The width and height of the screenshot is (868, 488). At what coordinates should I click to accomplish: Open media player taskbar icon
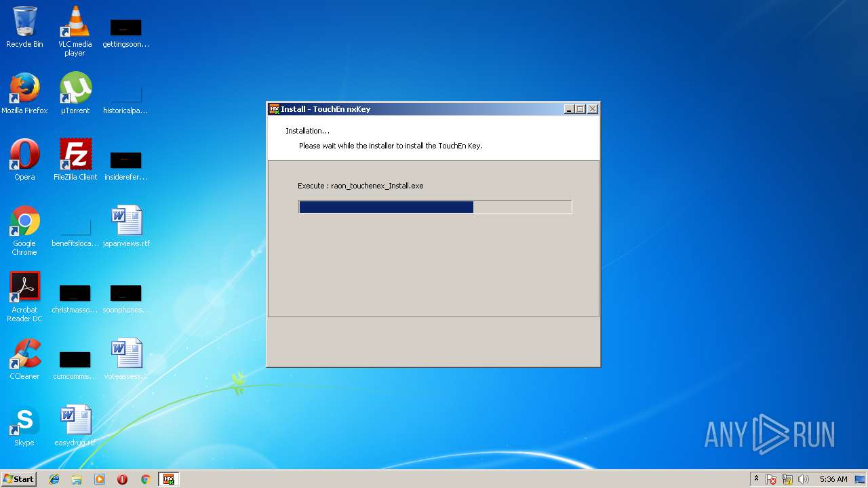pyautogui.click(x=100, y=479)
